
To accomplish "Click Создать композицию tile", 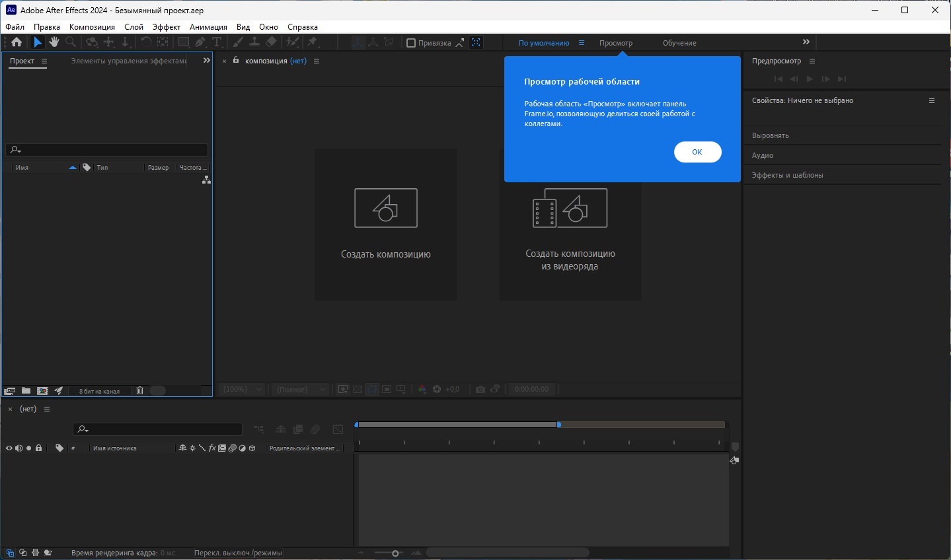I will click(385, 225).
